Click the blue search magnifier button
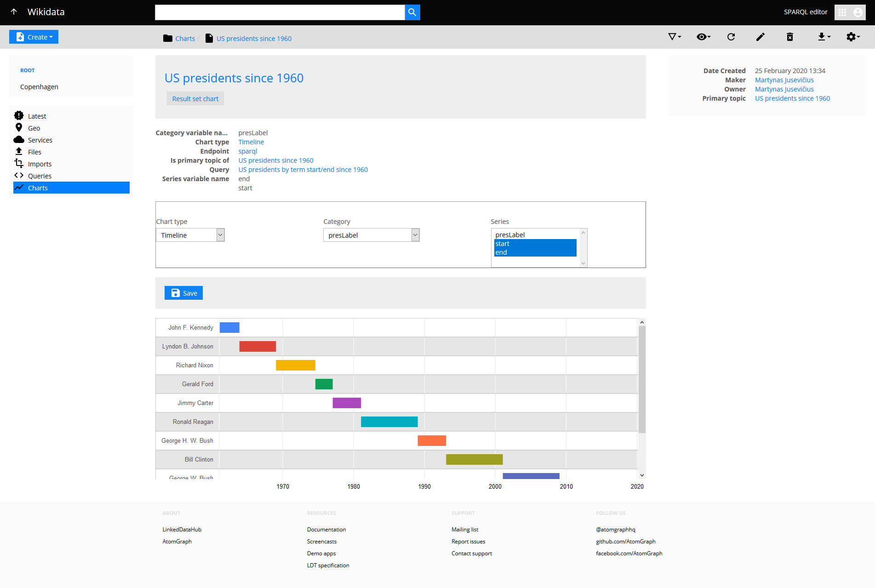This screenshot has height=588, width=875. coord(412,12)
